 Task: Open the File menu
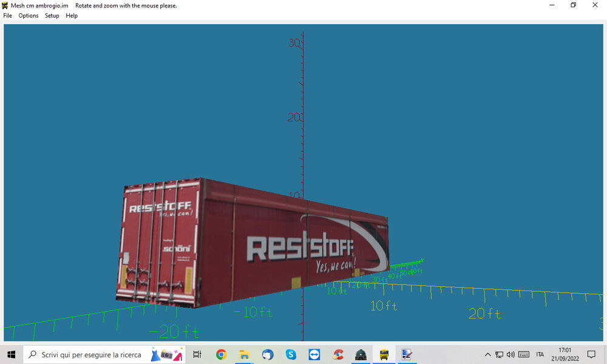8,16
